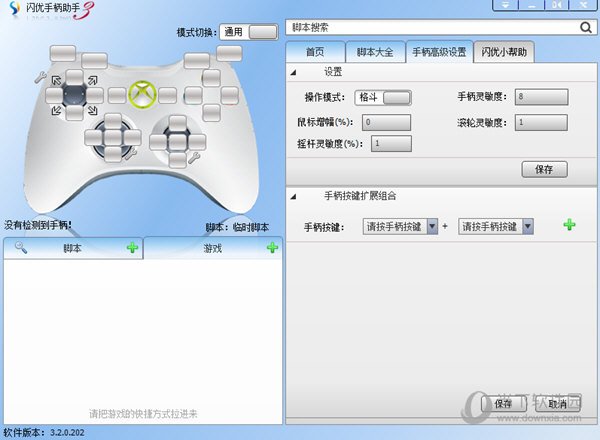Select the 手柄高级设置 tab
600x440 pixels.
(x=439, y=52)
